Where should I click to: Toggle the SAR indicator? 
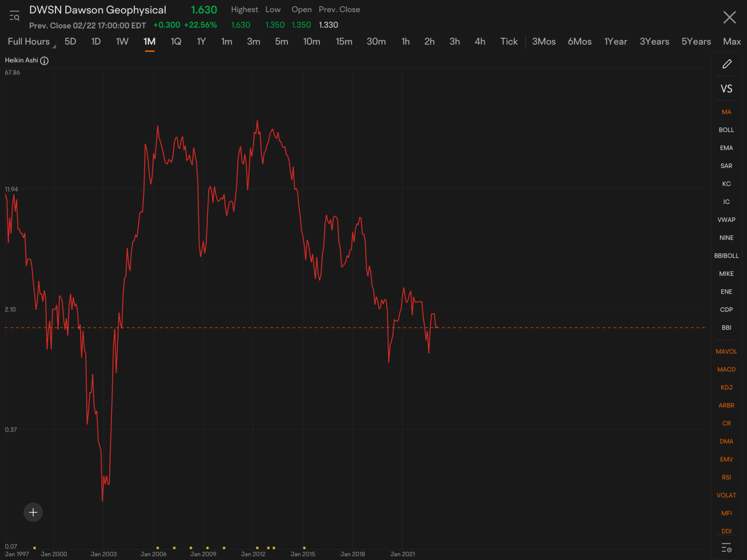coord(726,166)
